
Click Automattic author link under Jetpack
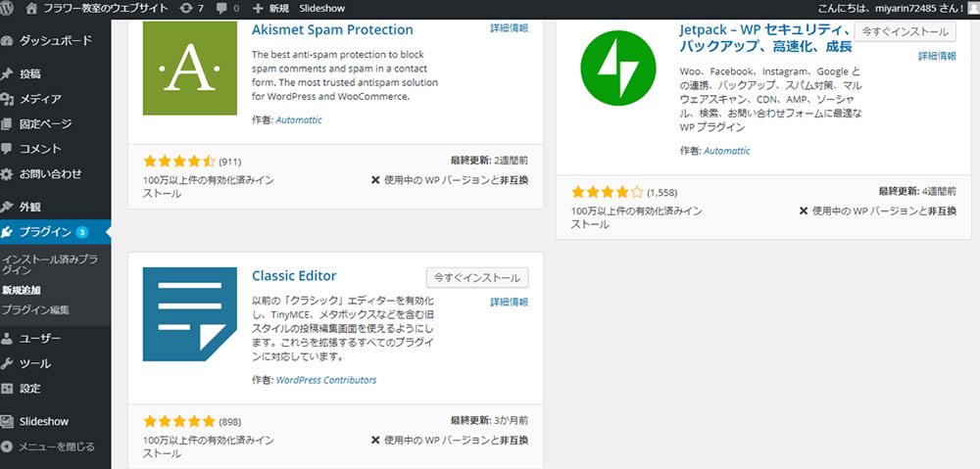(727, 151)
